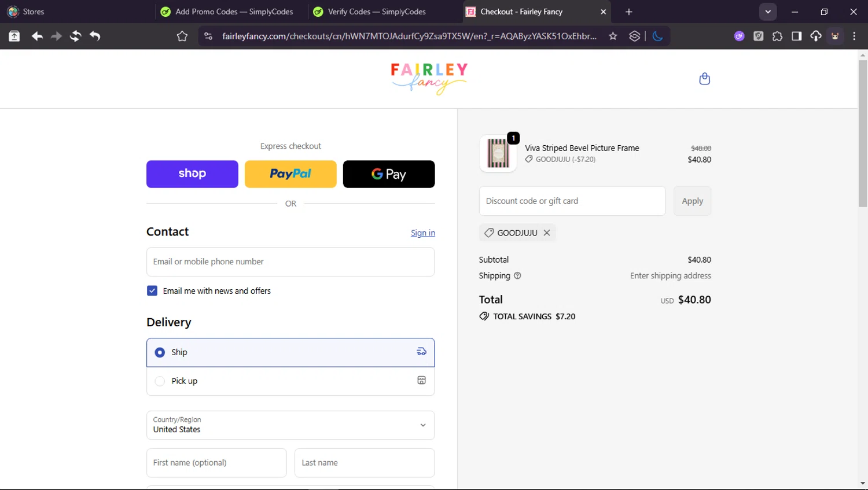Open a new browser tab
This screenshot has height=490, width=868.
point(629,12)
